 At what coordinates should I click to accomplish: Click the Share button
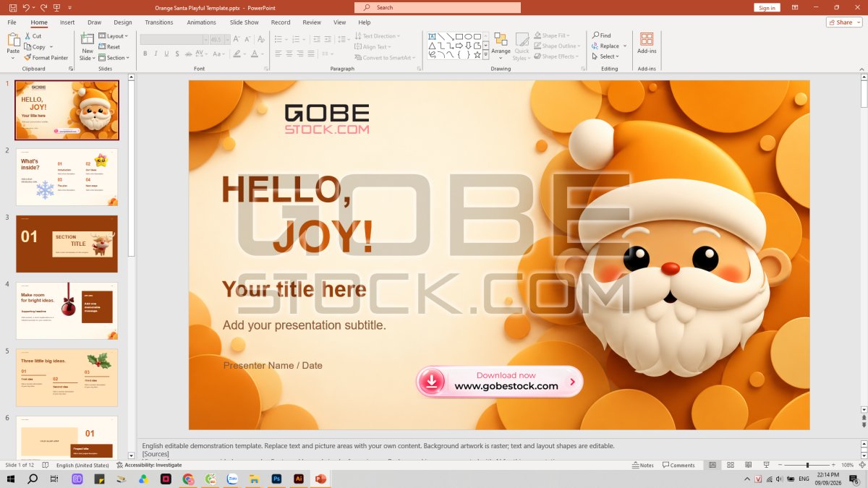point(844,22)
